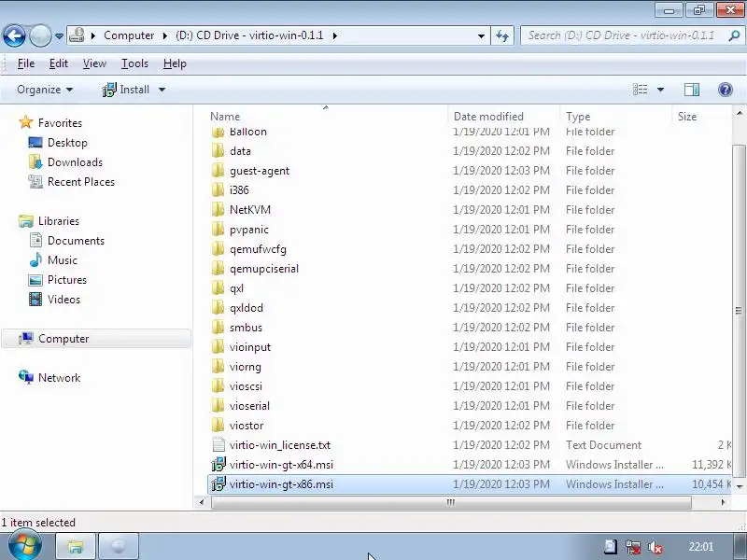Viewport: 747px width, 560px height.
Task: Select the guest-agent folder icon
Action: point(218,171)
